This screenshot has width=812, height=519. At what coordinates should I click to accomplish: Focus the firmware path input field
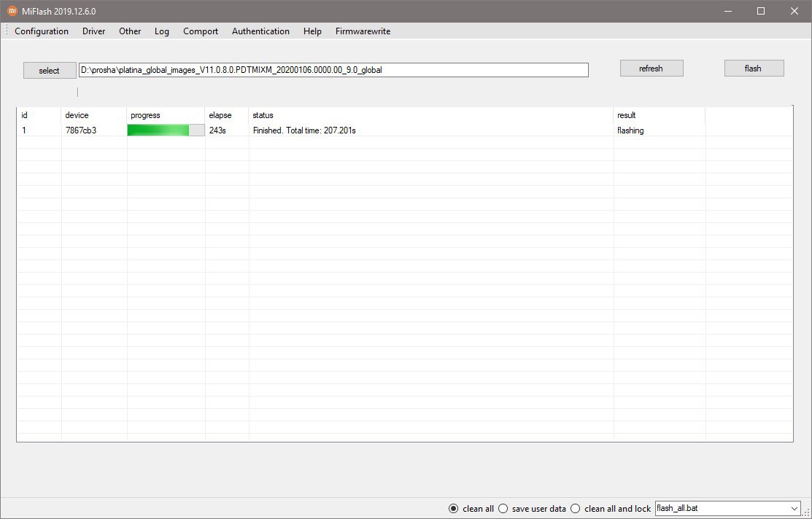coord(333,70)
